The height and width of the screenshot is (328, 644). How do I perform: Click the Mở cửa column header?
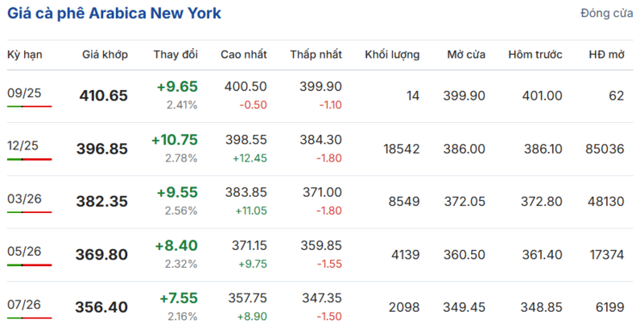(466, 55)
